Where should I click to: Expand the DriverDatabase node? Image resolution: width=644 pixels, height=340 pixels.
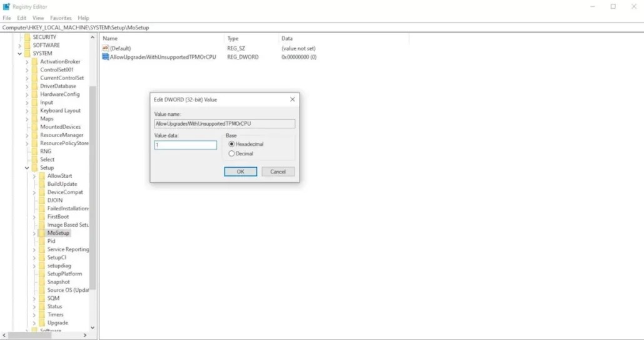[27, 86]
